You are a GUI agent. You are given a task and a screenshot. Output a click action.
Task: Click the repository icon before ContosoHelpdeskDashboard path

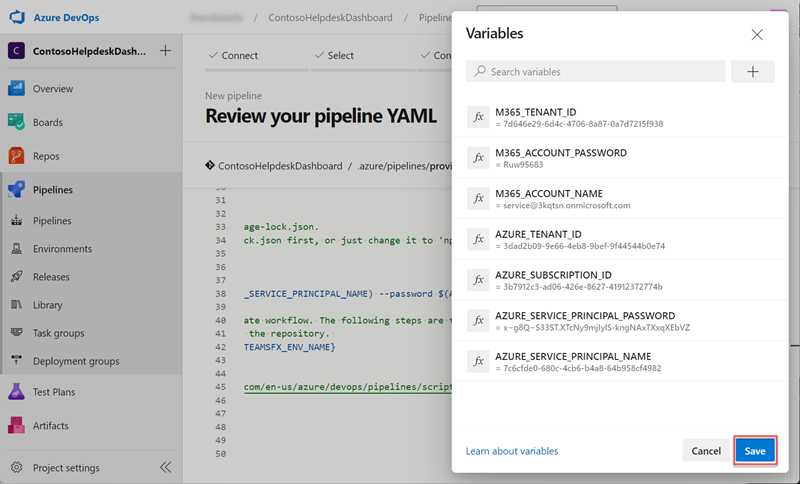coord(210,166)
